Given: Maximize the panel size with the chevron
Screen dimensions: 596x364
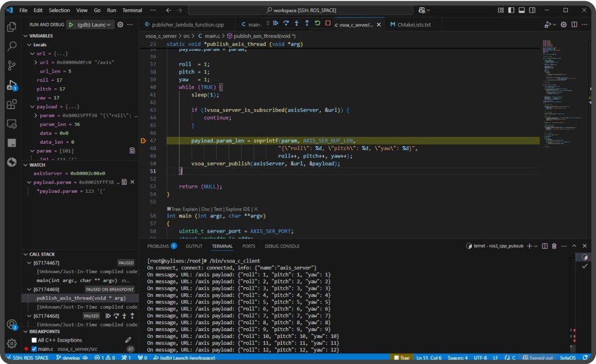Looking at the screenshot, I should (574, 246).
